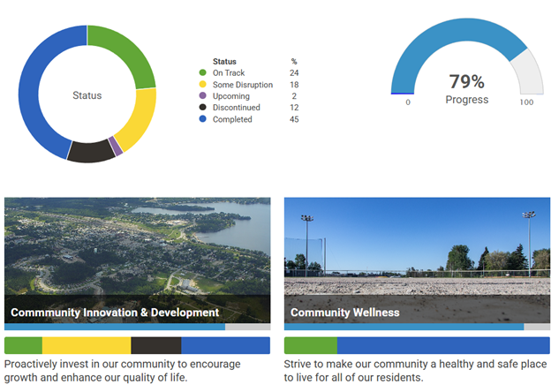
Task: Click the sports field photo thumbnail
Action: [417, 247]
